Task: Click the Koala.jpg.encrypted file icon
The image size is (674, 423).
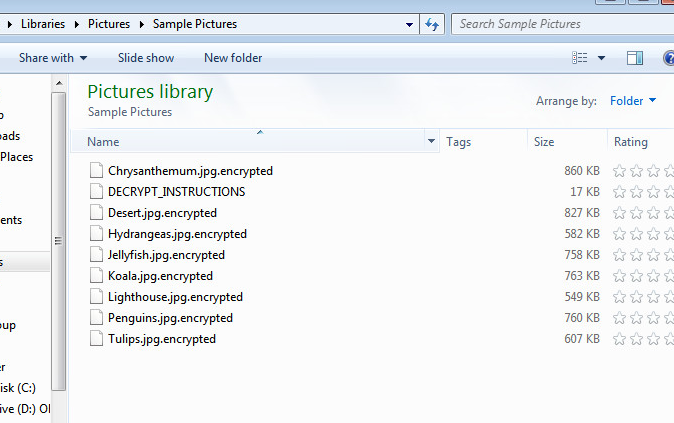Action: 96,276
